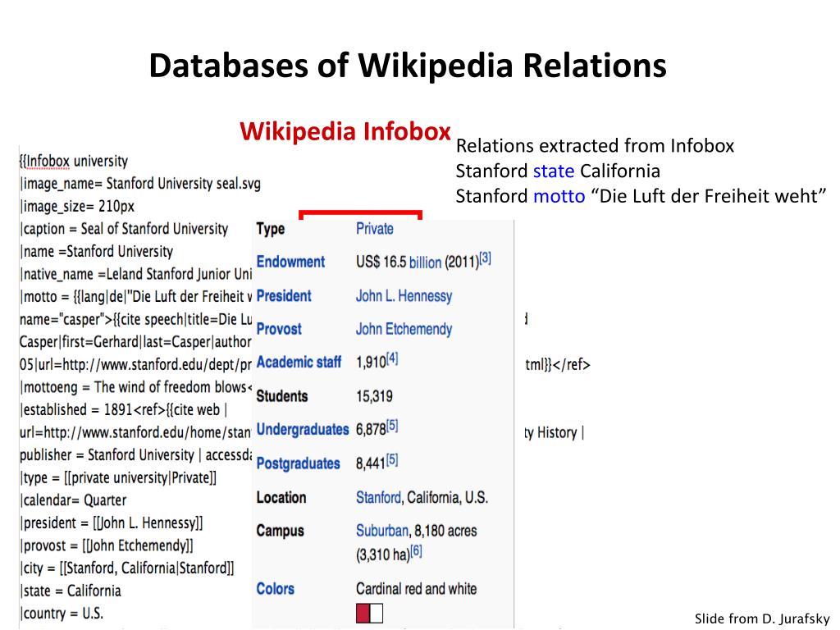Image resolution: width=840 pixels, height=630 pixels.
Task: Open footnote [6] after (3,310 ha)
Action: coord(416,550)
